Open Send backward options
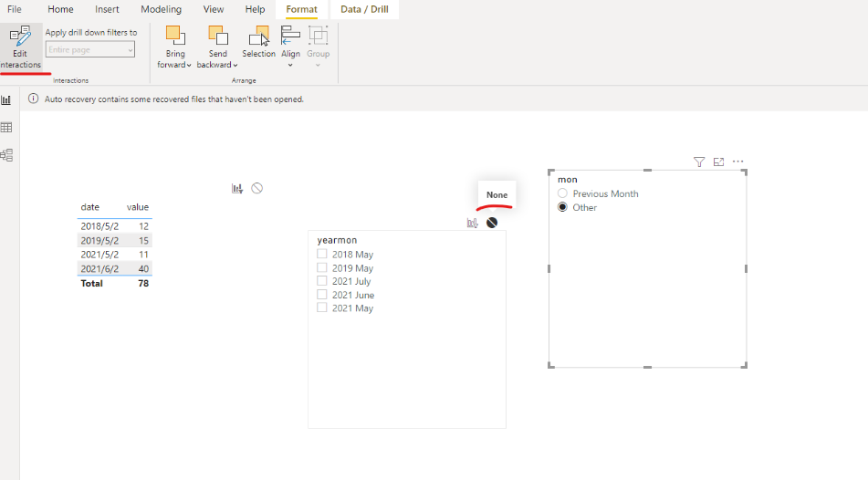868x480 pixels. (x=217, y=47)
